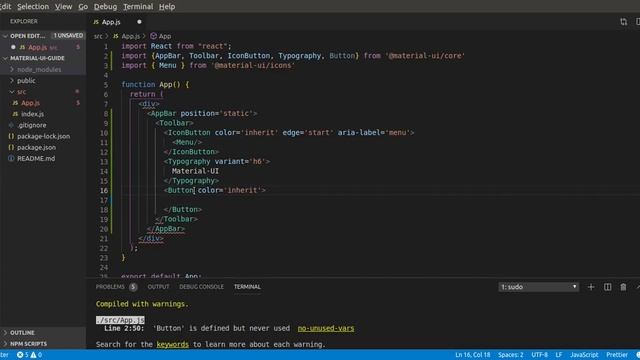The height and width of the screenshot is (360, 640).
Task: Open the no-unused-vars link in terminal
Action: tap(326, 328)
